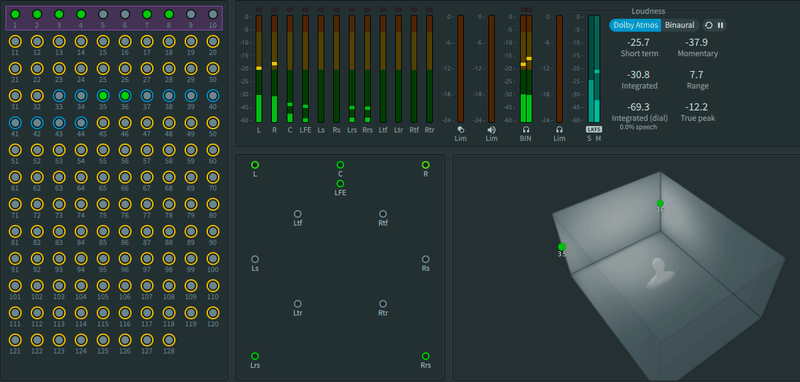Switch loudness measurement to Binaural
Viewport: 800px width, 382px height.
(680, 25)
